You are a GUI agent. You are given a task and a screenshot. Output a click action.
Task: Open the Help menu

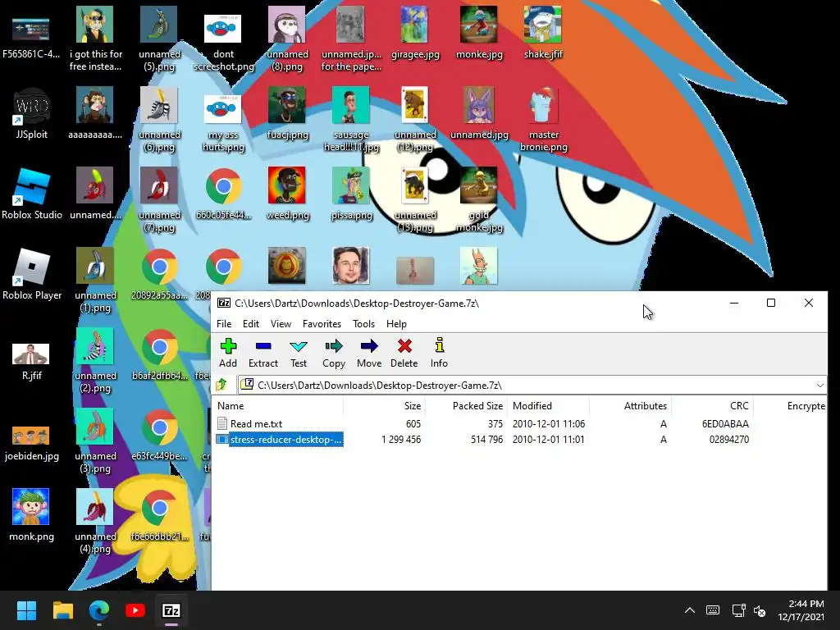tap(396, 323)
